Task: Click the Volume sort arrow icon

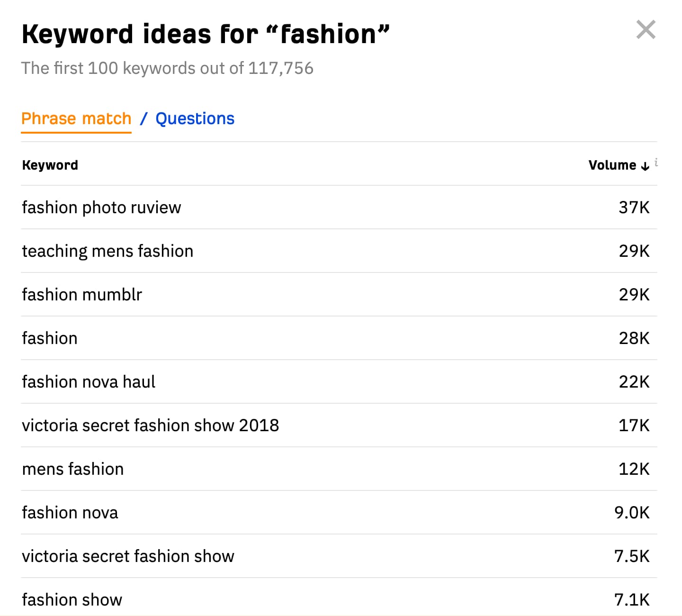Action: [644, 166]
